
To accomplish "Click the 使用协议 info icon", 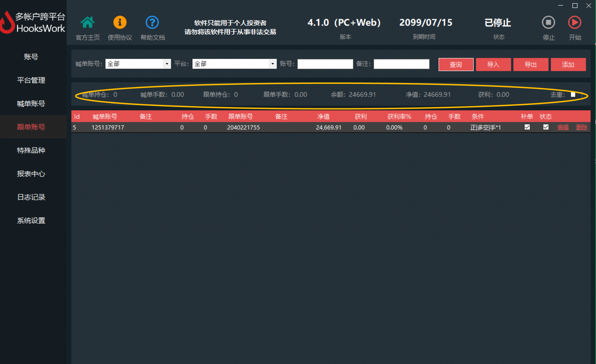I will coord(120,22).
